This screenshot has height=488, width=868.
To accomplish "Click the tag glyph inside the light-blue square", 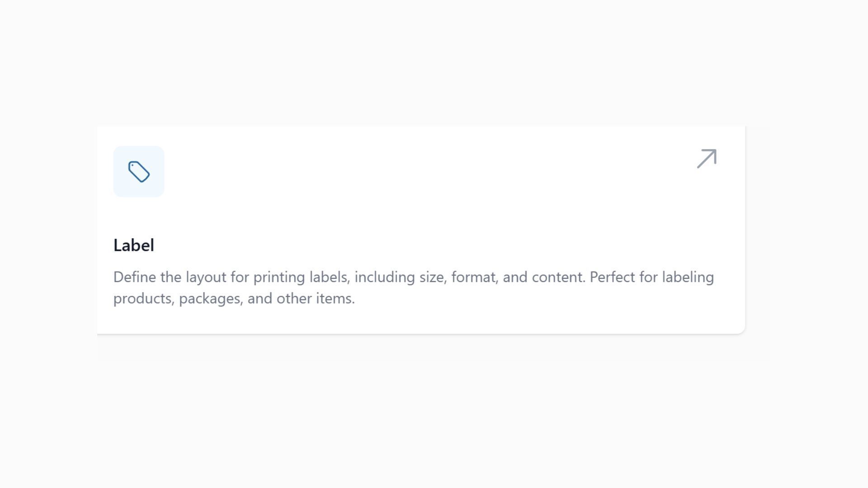I will click(x=138, y=171).
